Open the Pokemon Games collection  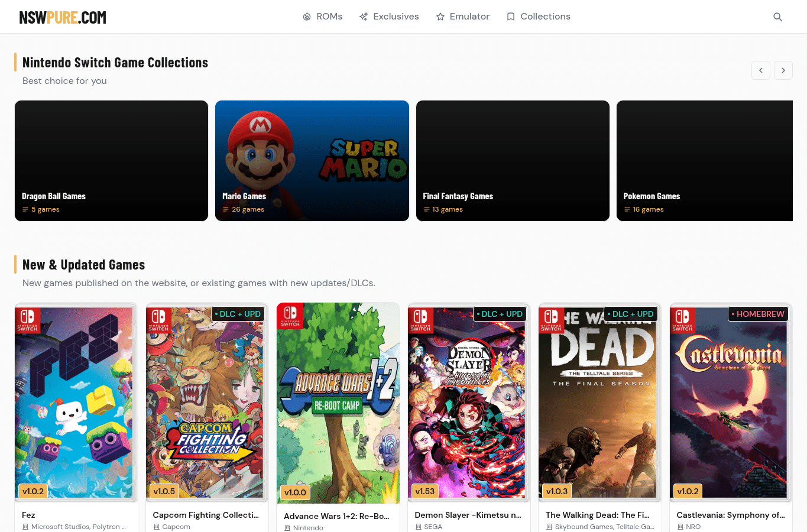[x=705, y=161]
